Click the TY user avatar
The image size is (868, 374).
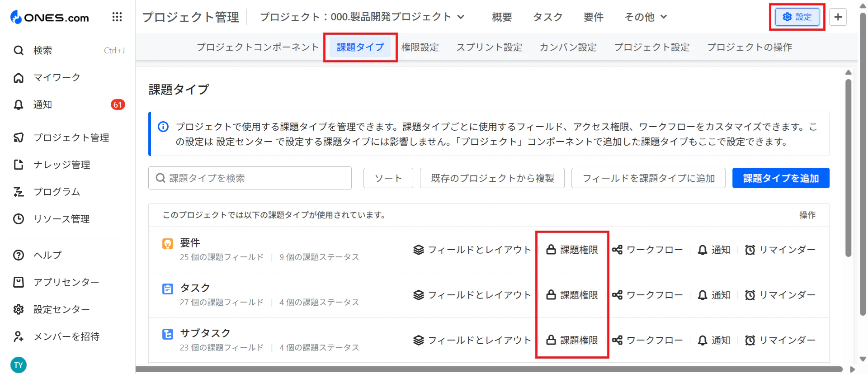[x=19, y=365]
